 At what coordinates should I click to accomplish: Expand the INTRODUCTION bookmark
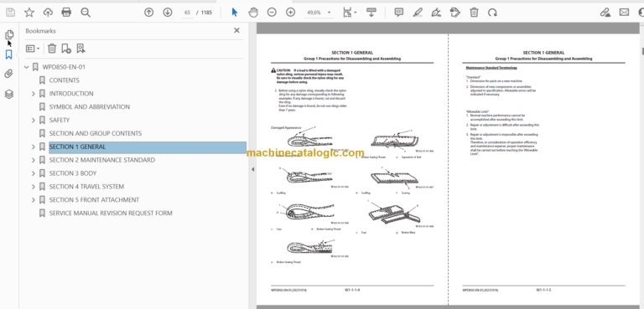coord(34,94)
